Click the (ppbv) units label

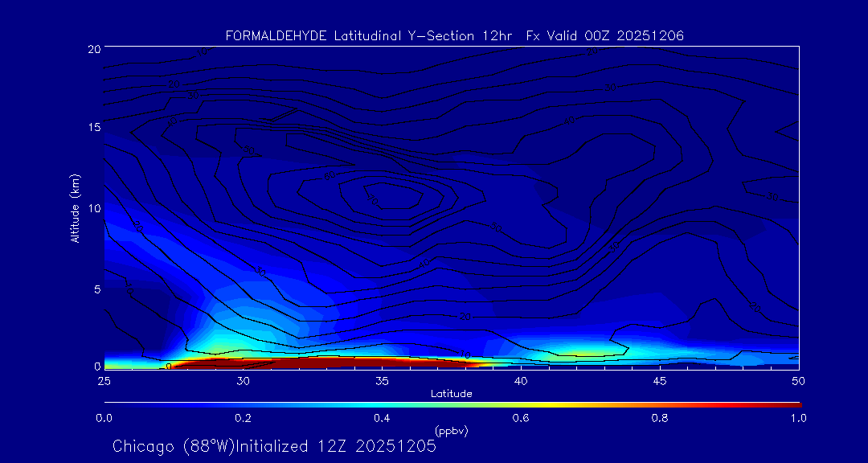(x=451, y=431)
